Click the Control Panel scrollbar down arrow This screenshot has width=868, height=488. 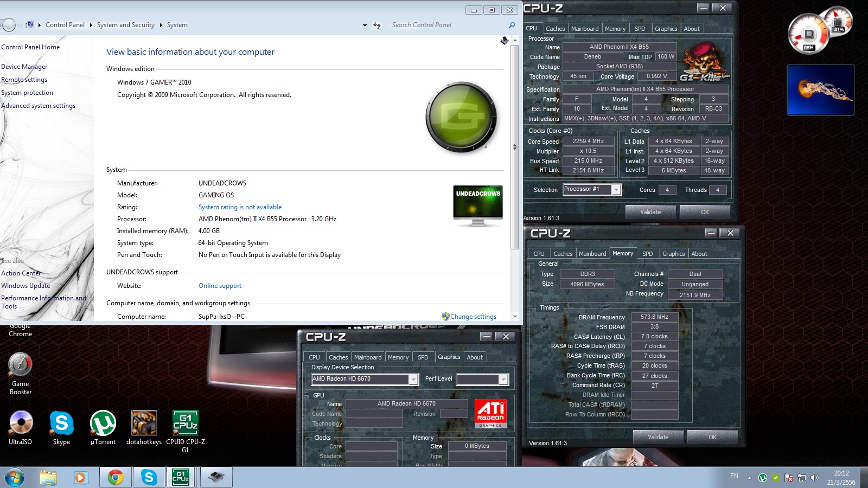(515, 317)
